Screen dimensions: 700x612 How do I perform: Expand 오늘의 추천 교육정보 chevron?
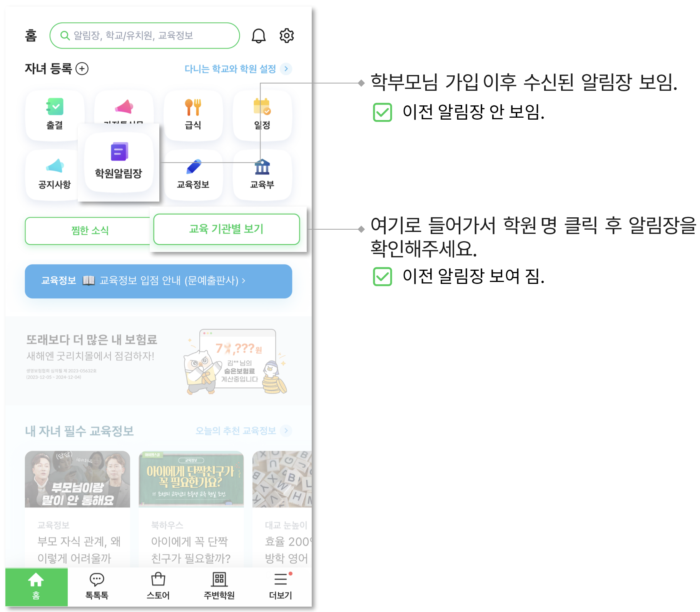[x=286, y=430]
